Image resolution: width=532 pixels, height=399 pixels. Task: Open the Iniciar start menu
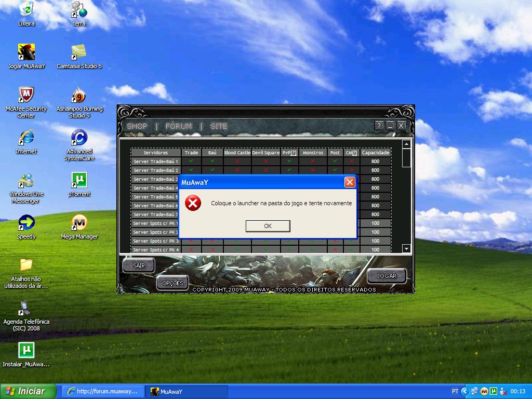click(28, 391)
